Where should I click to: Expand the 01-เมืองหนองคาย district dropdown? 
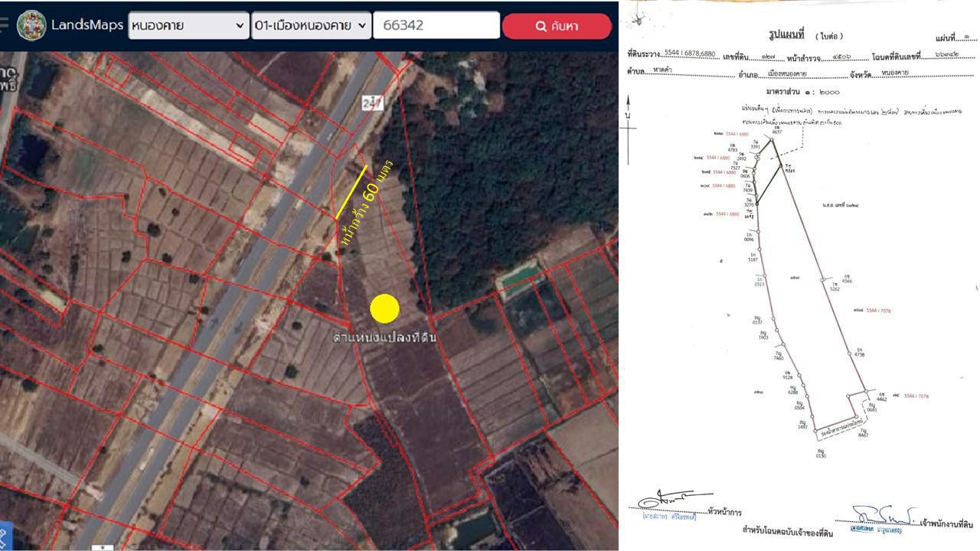point(312,25)
